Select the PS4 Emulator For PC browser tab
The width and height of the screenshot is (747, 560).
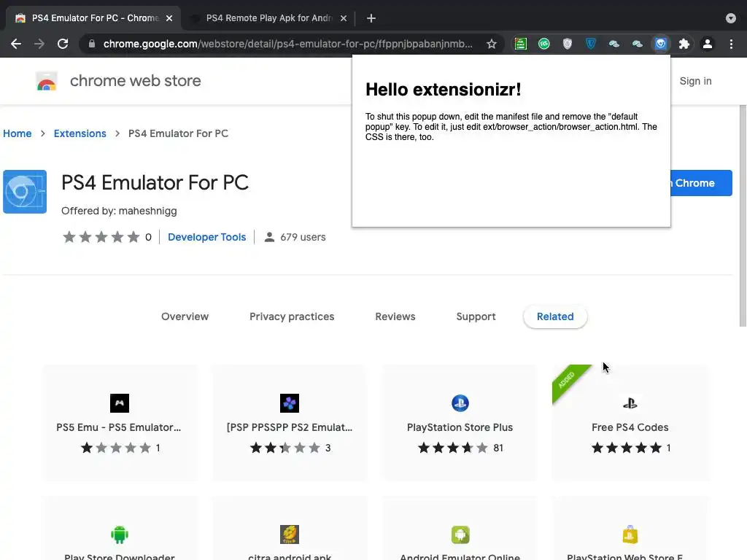click(x=93, y=18)
